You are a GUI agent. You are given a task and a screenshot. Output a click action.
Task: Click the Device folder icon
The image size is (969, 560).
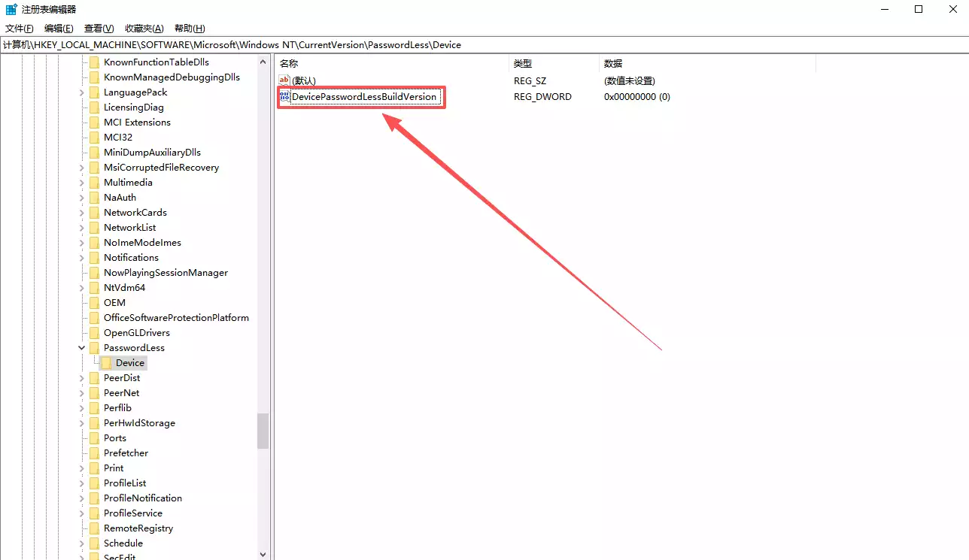107,363
